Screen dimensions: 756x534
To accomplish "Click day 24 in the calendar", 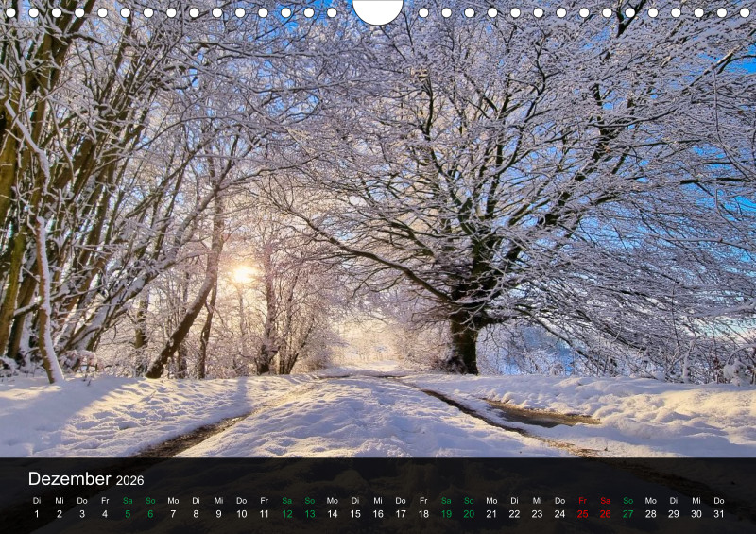I will 559,514.
